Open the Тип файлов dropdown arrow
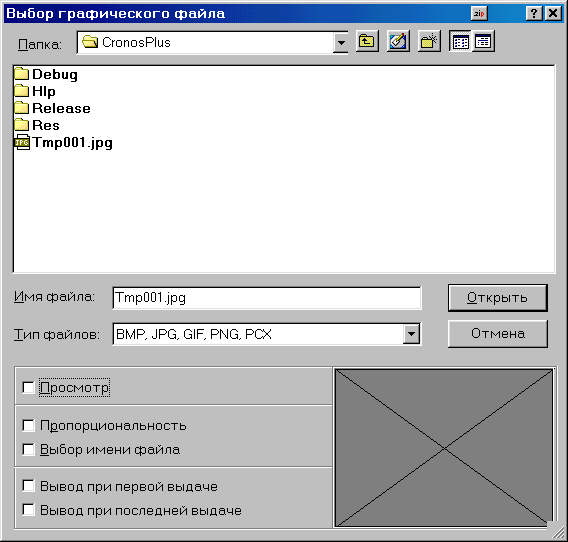 [x=411, y=334]
